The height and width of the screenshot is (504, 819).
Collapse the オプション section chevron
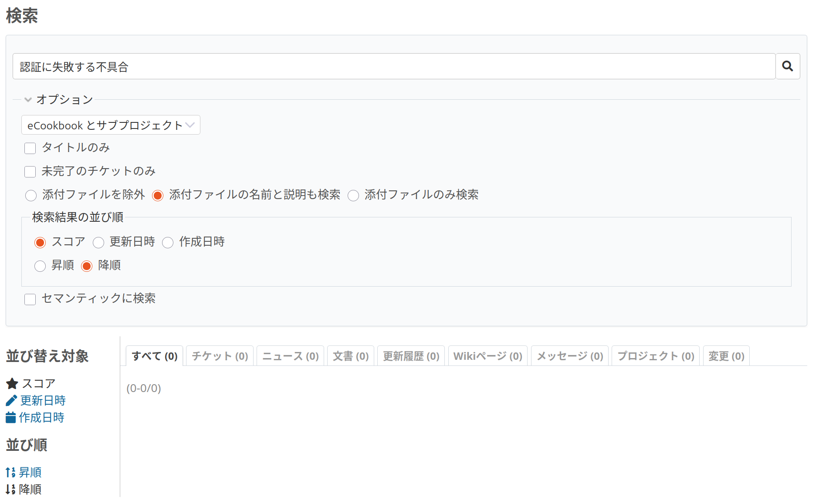coord(28,100)
